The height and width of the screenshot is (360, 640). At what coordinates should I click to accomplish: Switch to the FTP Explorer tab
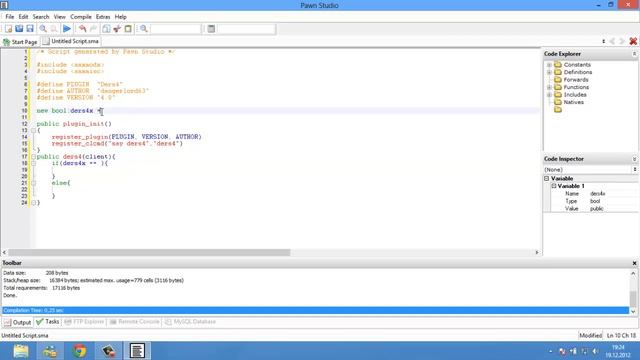84,322
